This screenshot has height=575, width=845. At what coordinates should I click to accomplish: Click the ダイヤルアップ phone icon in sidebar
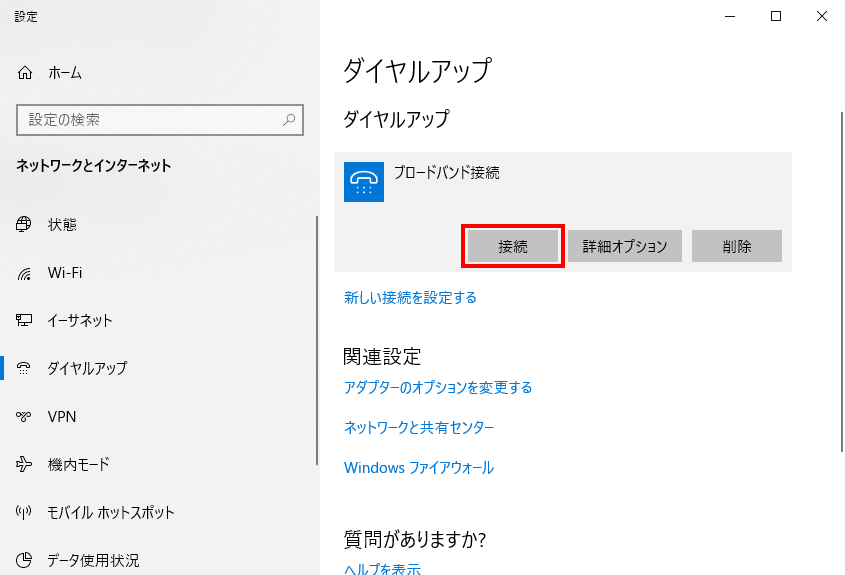pos(24,368)
